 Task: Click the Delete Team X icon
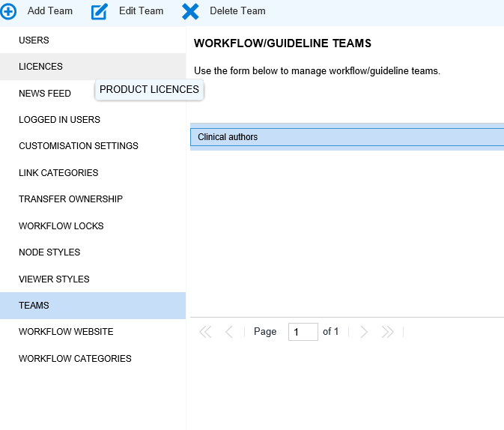[x=191, y=11]
